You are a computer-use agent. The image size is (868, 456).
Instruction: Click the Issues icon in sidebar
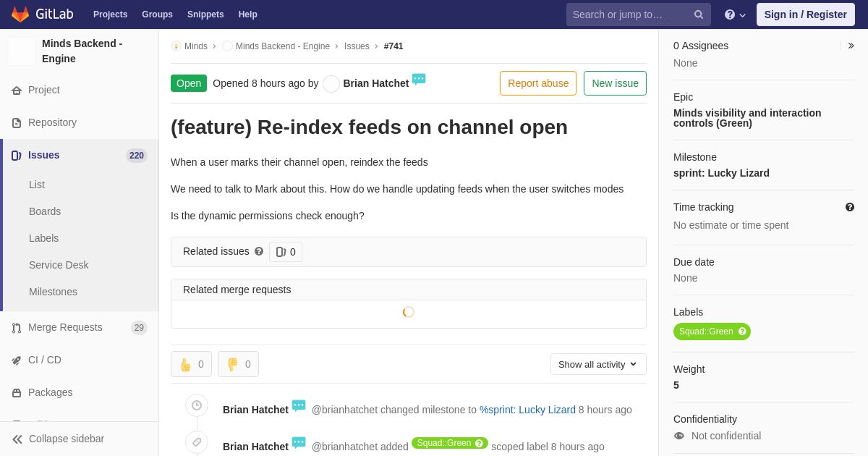17,156
